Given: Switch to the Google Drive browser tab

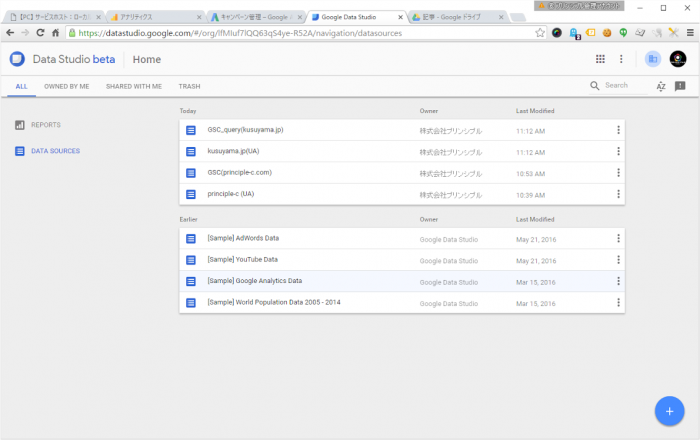Looking at the screenshot, I should coord(458,17).
